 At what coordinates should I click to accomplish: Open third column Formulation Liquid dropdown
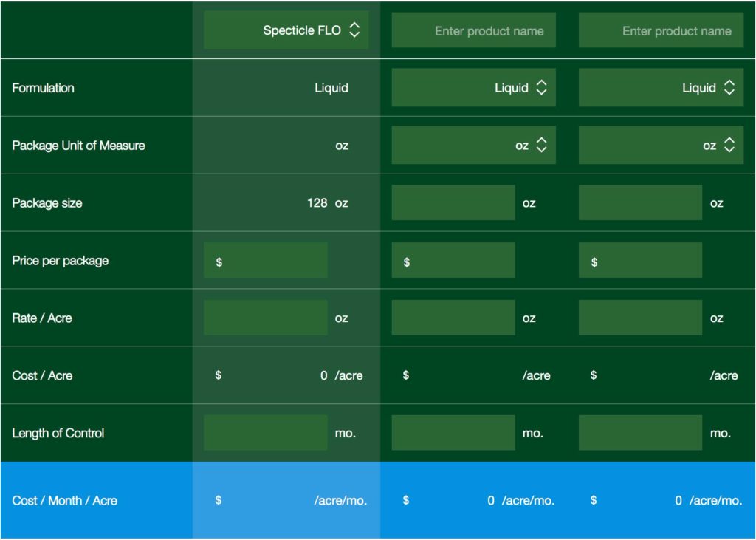click(661, 87)
